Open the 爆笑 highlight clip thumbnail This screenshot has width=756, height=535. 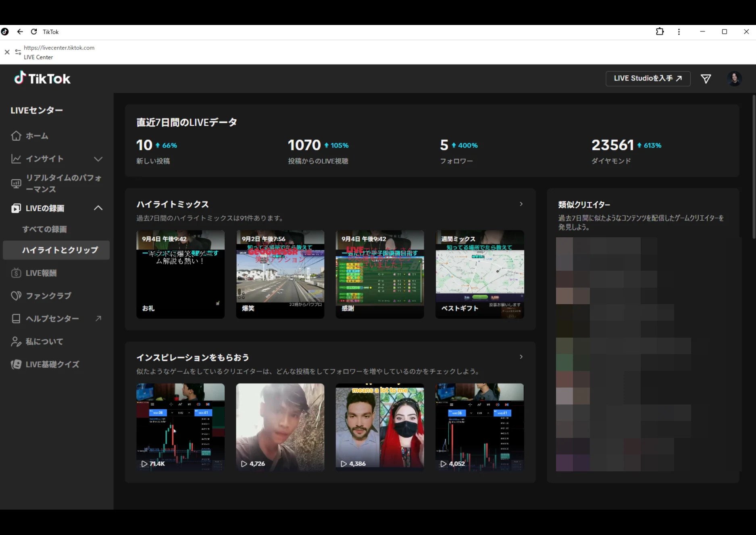[x=280, y=274]
